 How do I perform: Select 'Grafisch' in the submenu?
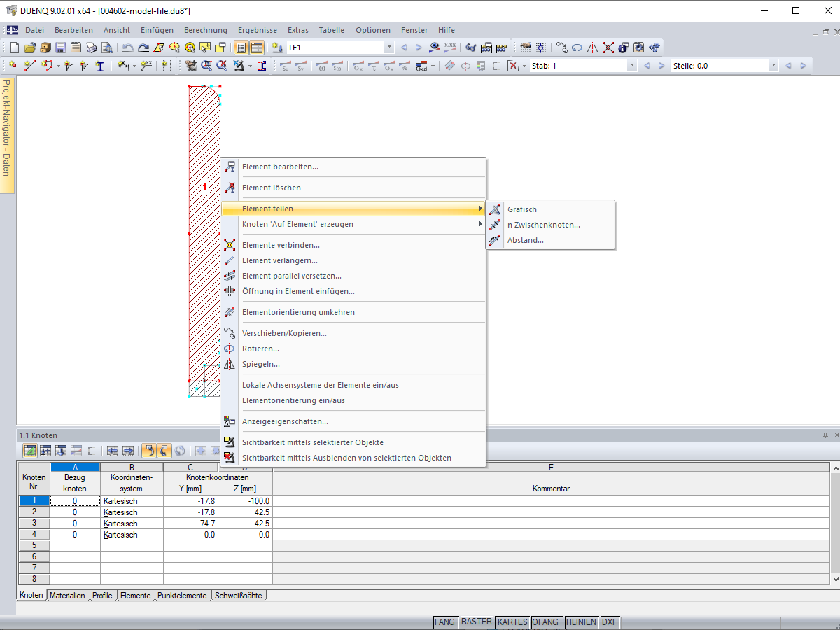pos(550,209)
